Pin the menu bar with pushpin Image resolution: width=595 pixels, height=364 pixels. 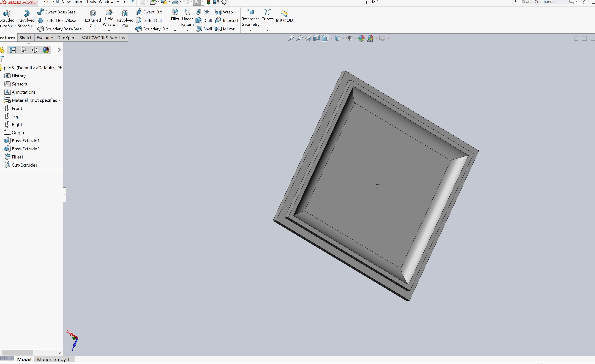(132, 2)
